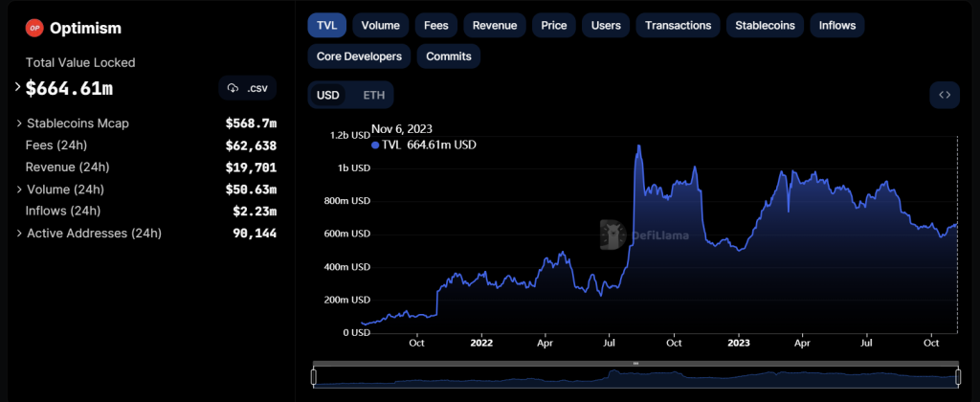
Task: Click the embed code icon button
Action: tap(945, 95)
